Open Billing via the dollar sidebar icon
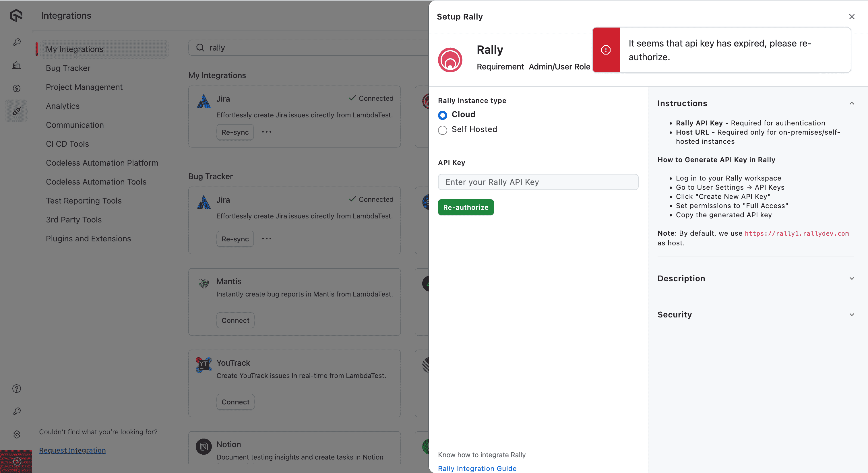This screenshot has width=868, height=473. [16, 88]
